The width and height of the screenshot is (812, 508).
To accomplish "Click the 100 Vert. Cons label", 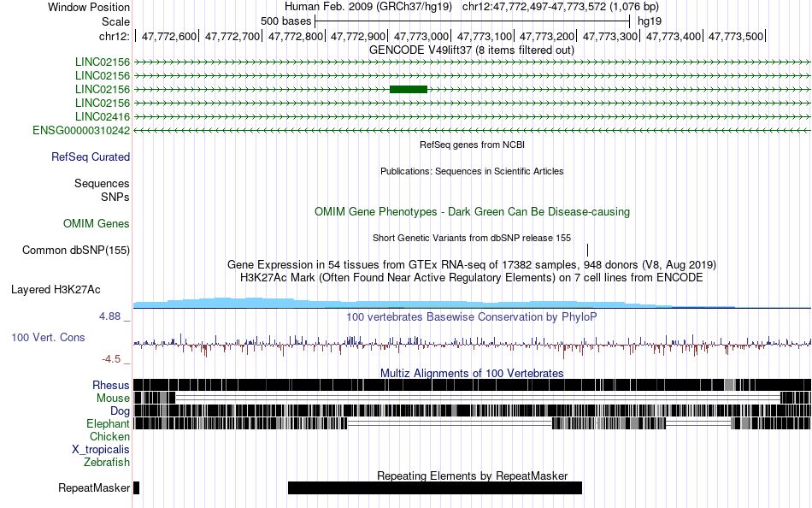I will pyautogui.click(x=48, y=338).
